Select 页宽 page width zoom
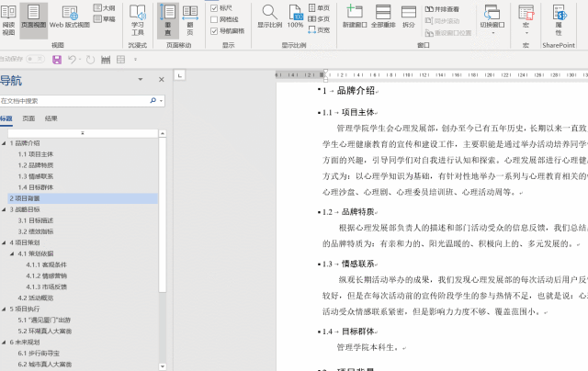The width and height of the screenshot is (588, 371). click(319, 29)
